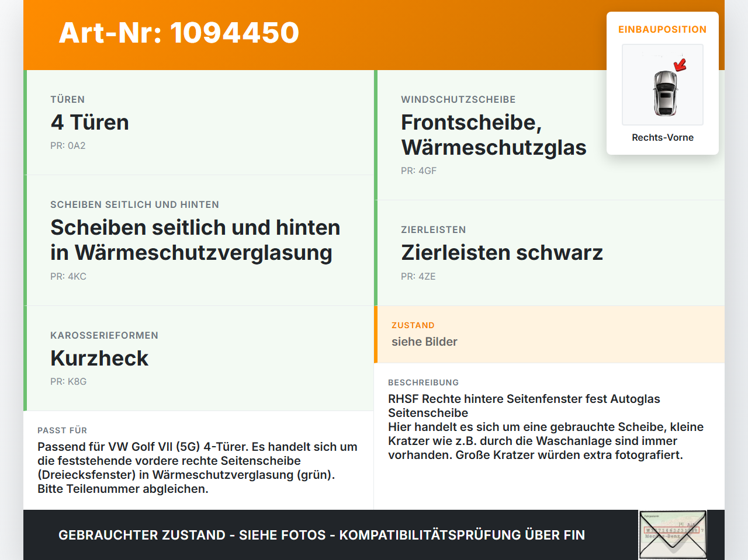Viewport: 748px width, 560px height.
Task: Click the car position diagram image
Action: [x=663, y=85]
